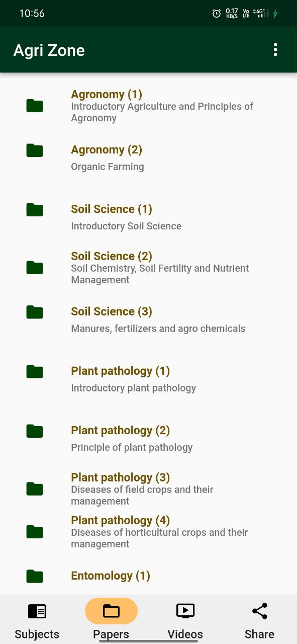Tap the folder icon beside Soil Science (3)
The image size is (297, 644).
pyautogui.click(x=35, y=312)
